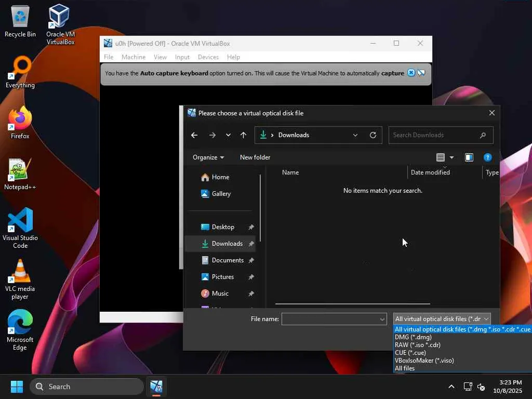The image size is (532, 399).
Task: Navigate up one folder level
Action: pyautogui.click(x=243, y=135)
